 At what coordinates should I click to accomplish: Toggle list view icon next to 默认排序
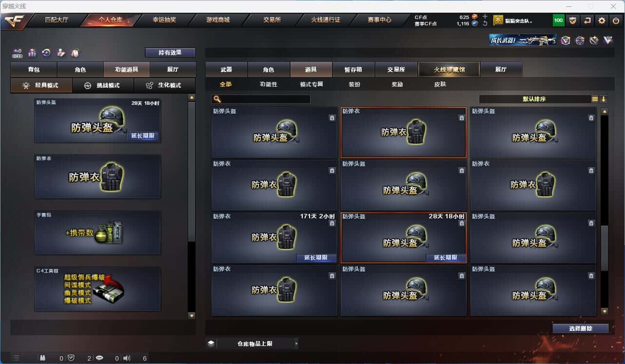coord(595,99)
